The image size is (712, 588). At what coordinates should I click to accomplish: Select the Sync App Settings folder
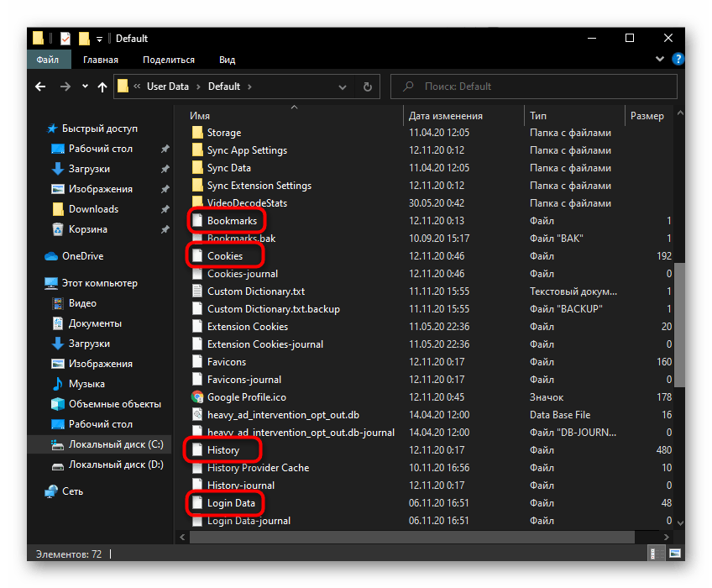pos(247,150)
